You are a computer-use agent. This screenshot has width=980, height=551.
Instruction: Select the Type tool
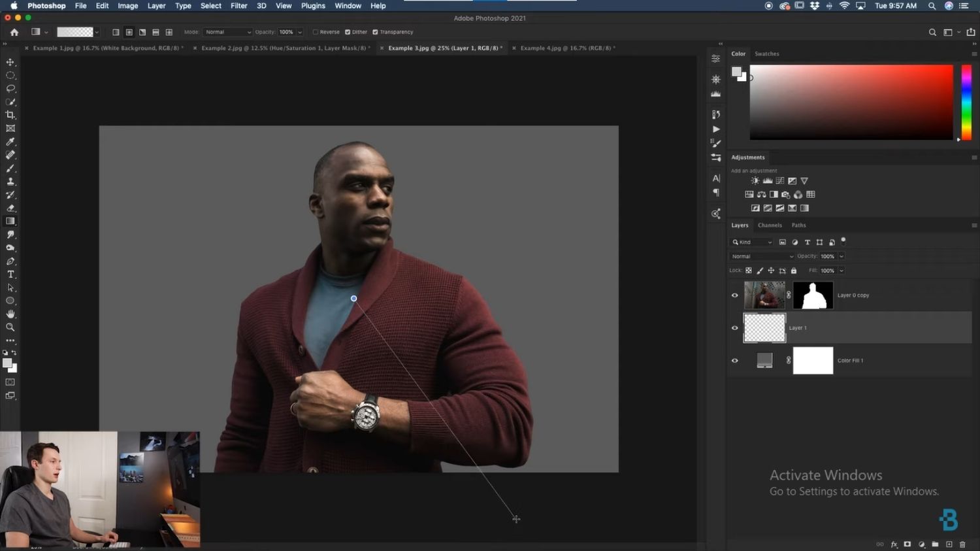pos(10,273)
